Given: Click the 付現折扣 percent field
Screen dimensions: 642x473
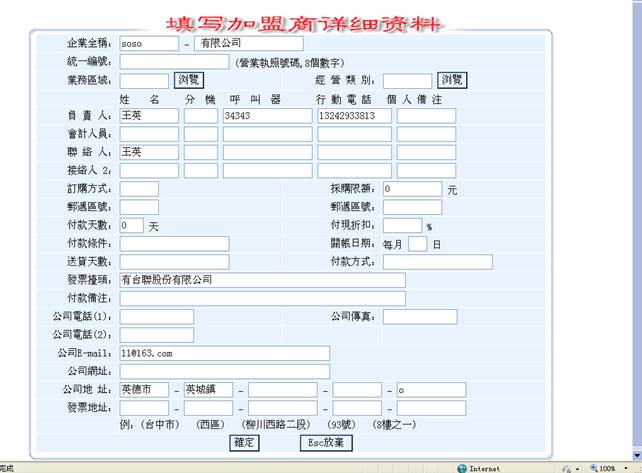Looking at the screenshot, I should click(x=402, y=226).
